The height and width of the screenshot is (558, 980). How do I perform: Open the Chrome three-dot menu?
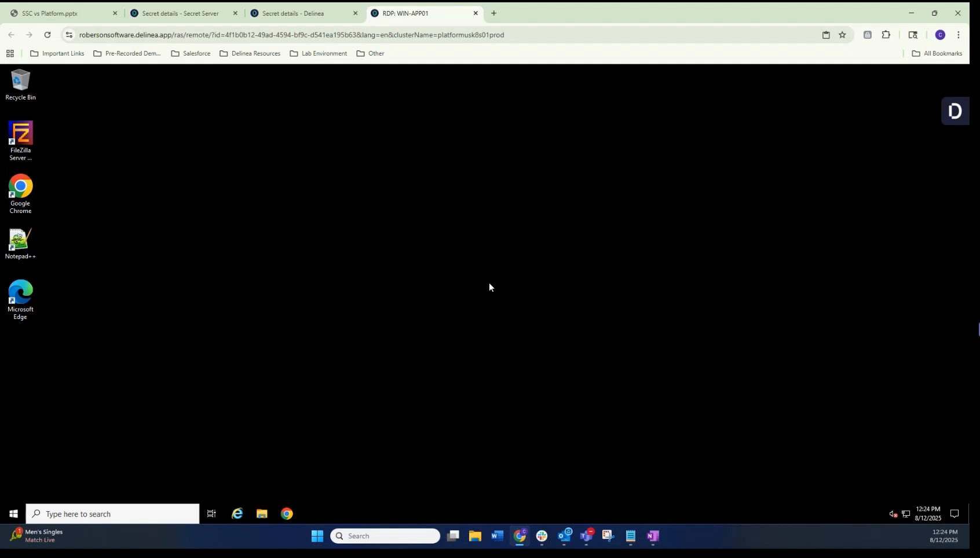[x=959, y=35]
